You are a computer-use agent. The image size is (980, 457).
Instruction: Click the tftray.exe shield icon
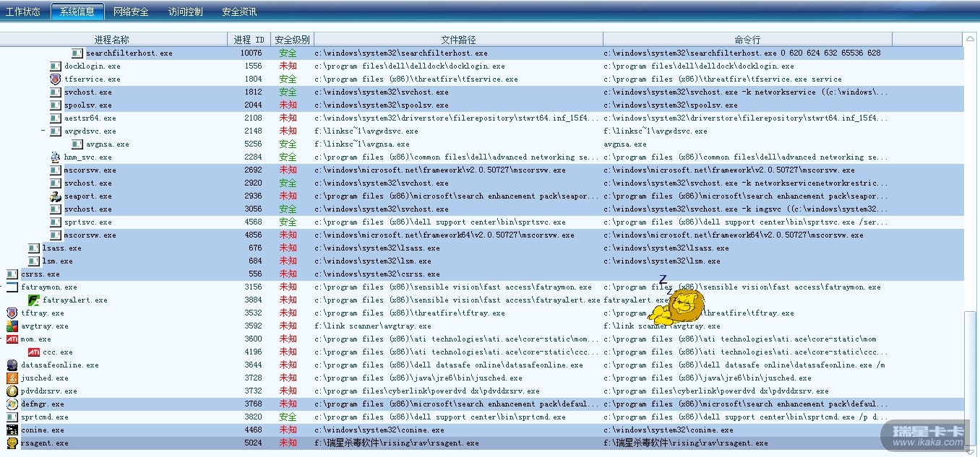point(12,313)
